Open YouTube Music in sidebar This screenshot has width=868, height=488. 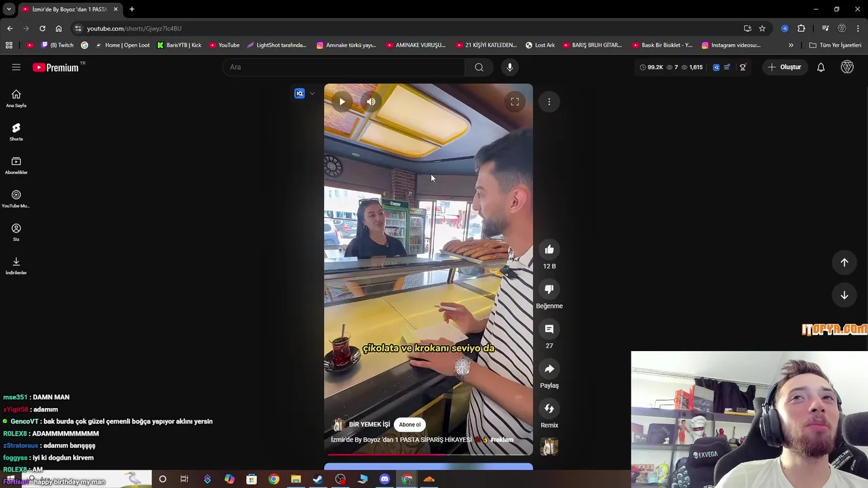click(x=16, y=199)
